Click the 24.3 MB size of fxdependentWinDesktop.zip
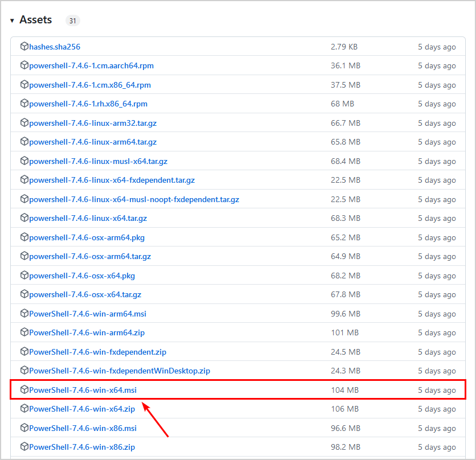This screenshot has height=460, width=476. [346, 371]
